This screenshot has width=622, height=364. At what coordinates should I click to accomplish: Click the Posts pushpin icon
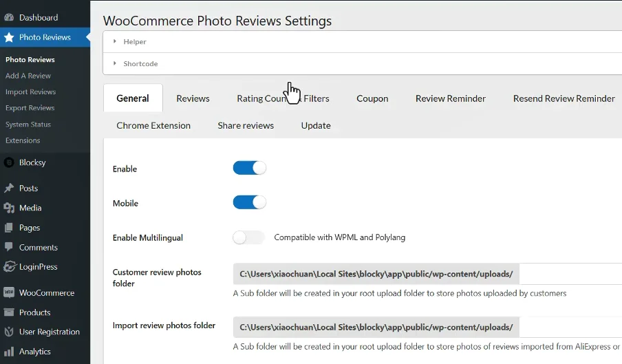[x=9, y=189]
